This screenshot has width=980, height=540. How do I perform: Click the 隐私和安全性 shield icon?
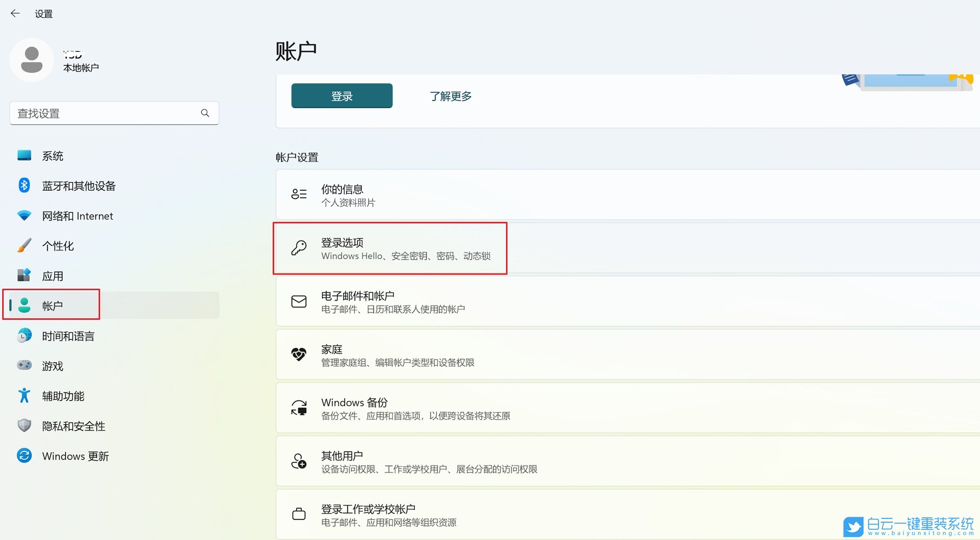(x=24, y=425)
